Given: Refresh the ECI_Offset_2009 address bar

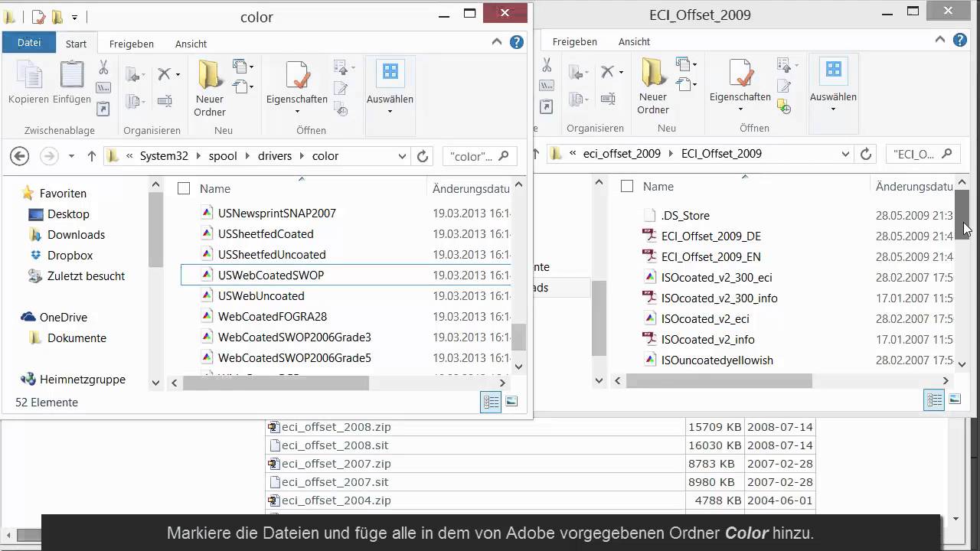Looking at the screenshot, I should [x=866, y=154].
